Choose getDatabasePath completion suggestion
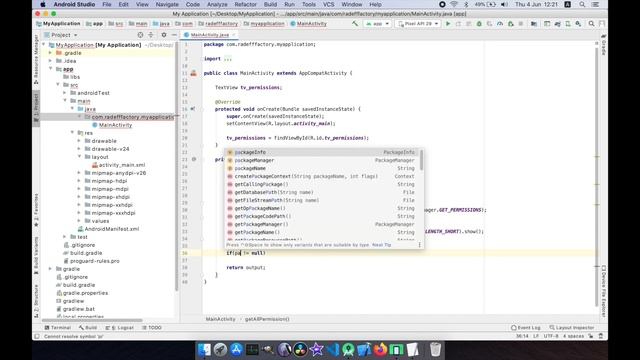Screen dimensions: 640x360 322,192
